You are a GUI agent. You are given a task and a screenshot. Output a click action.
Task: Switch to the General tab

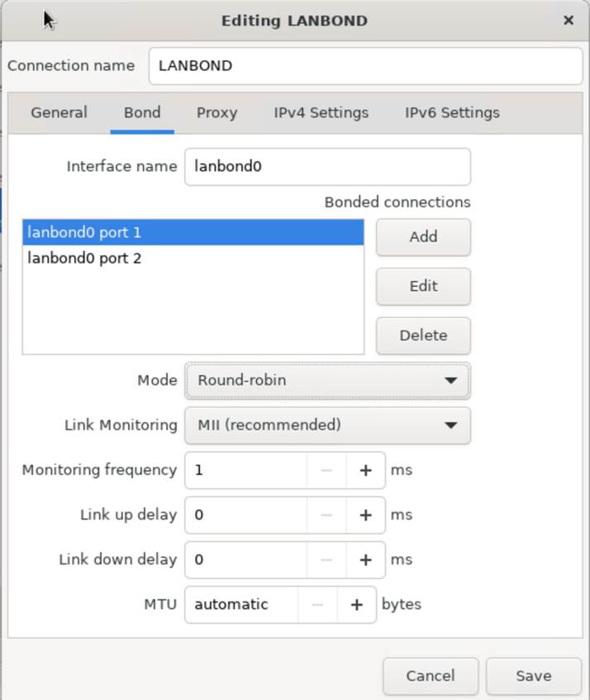pos(59,112)
